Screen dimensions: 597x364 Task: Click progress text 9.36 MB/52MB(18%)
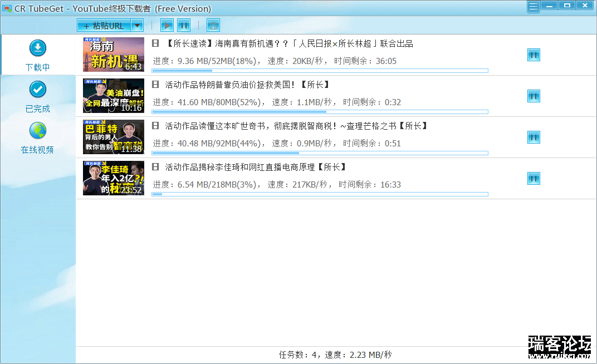point(217,61)
